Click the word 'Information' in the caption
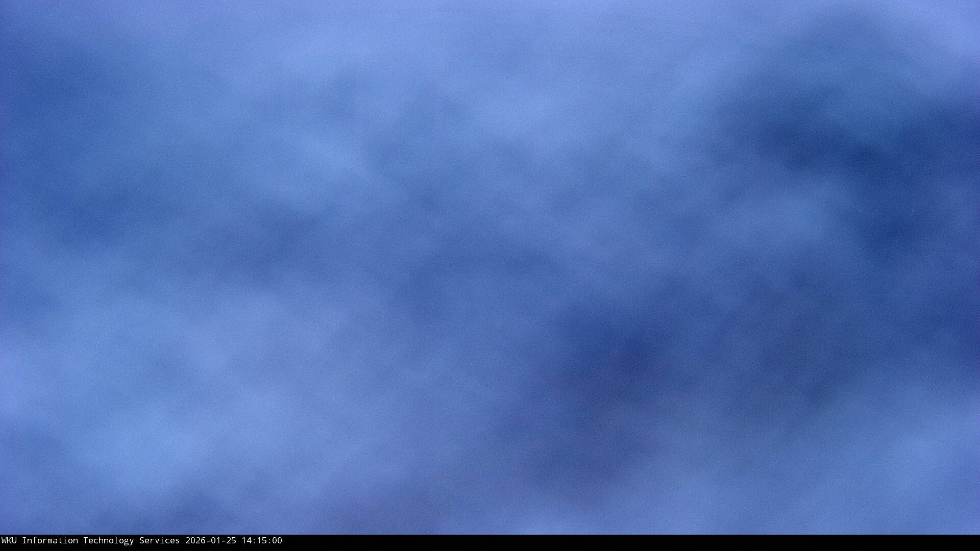The width and height of the screenshot is (980, 551). 50,541
